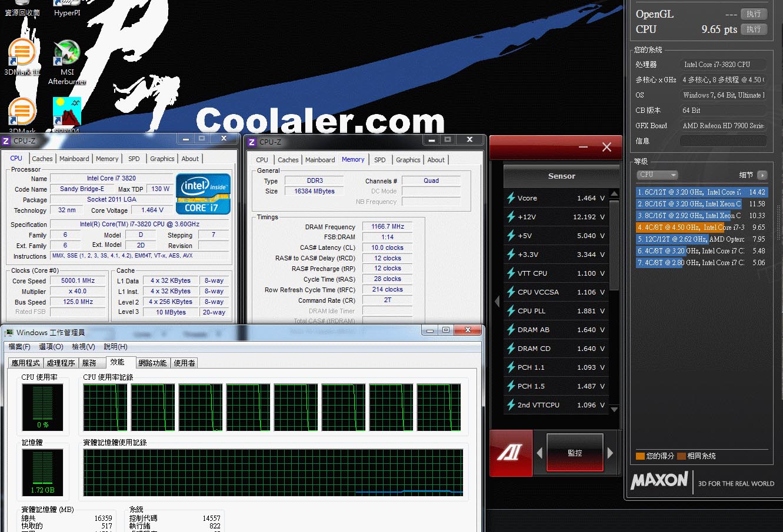The image size is (783, 532).
Task: Click the Core Speed 5000.1 MHz field
Action: [x=78, y=281]
